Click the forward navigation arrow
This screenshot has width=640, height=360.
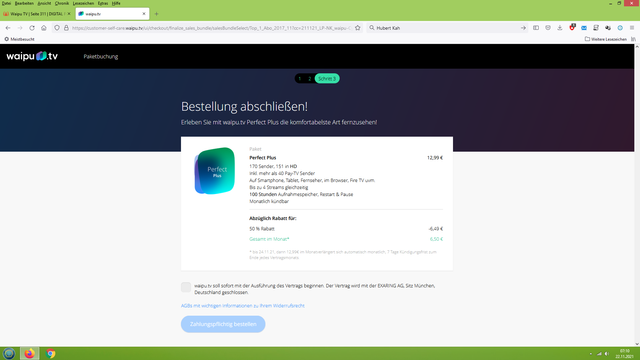(x=20, y=28)
